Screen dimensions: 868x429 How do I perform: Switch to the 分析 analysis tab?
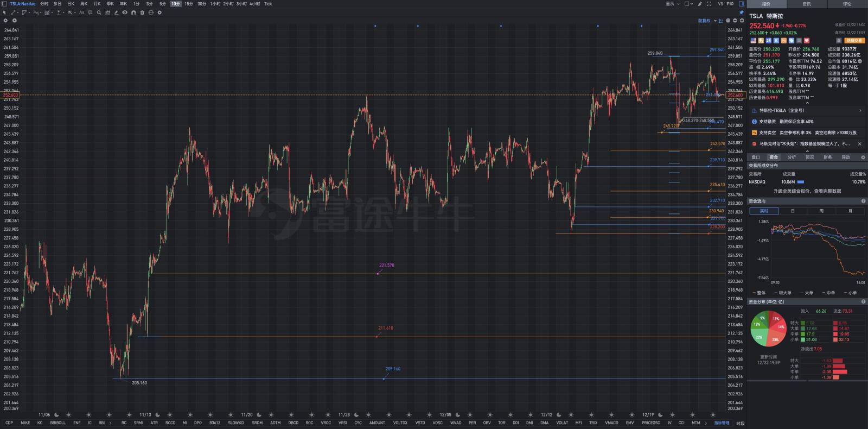pyautogui.click(x=792, y=157)
